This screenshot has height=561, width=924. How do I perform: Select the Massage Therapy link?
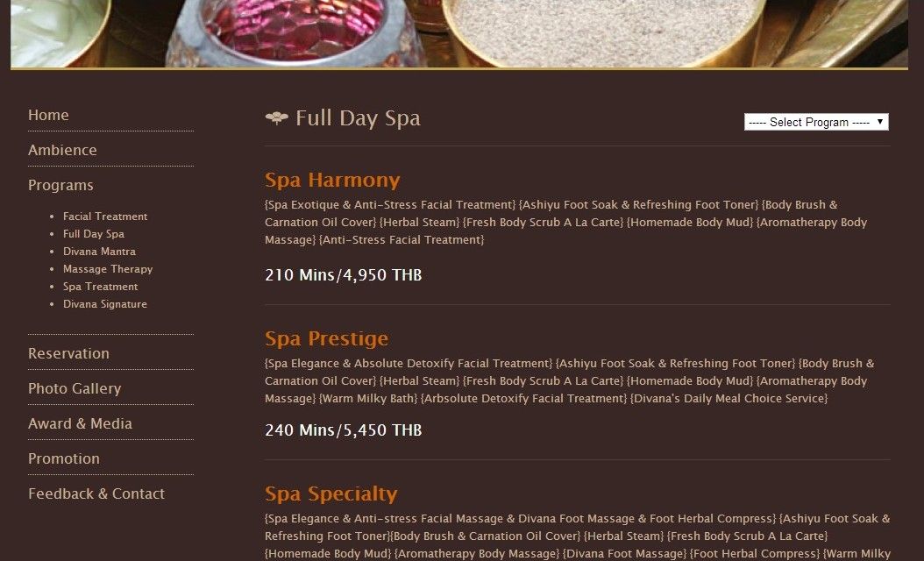point(108,269)
